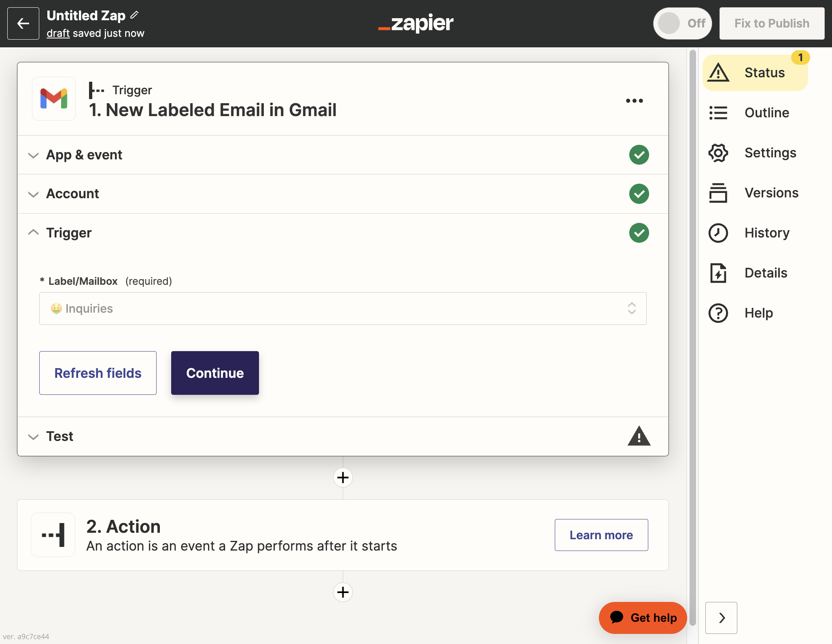Open the Label/Mailbox dropdown showing Inquiries
This screenshot has width=832, height=644.
(343, 309)
